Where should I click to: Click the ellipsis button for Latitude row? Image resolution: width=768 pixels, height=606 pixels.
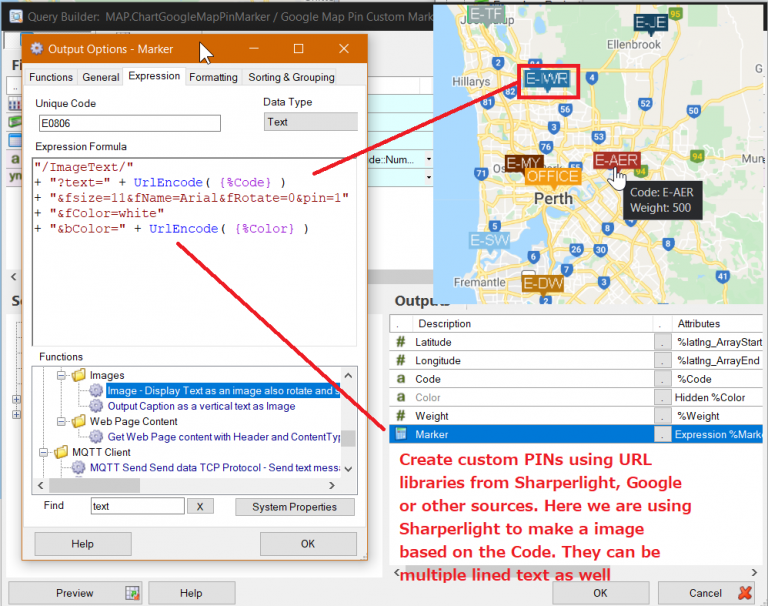tap(662, 342)
